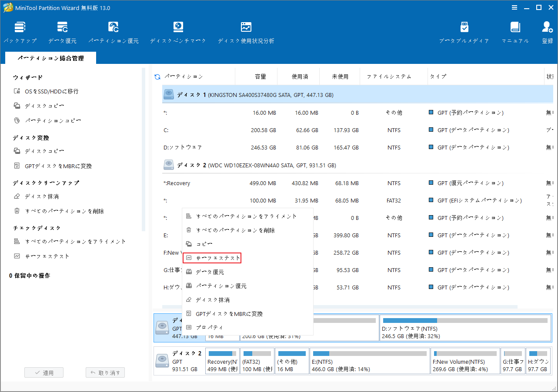Select プロパティ in the context menu

209,327
